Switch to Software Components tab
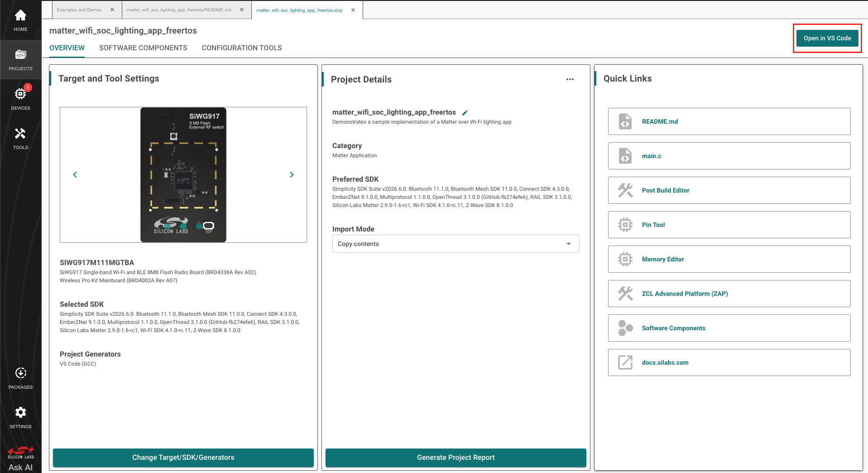The image size is (868, 473). (143, 48)
